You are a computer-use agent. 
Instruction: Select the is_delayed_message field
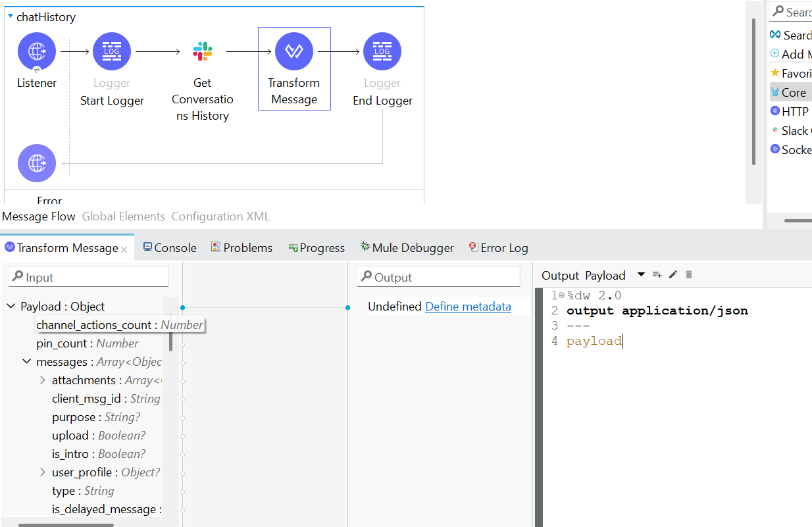click(x=106, y=509)
